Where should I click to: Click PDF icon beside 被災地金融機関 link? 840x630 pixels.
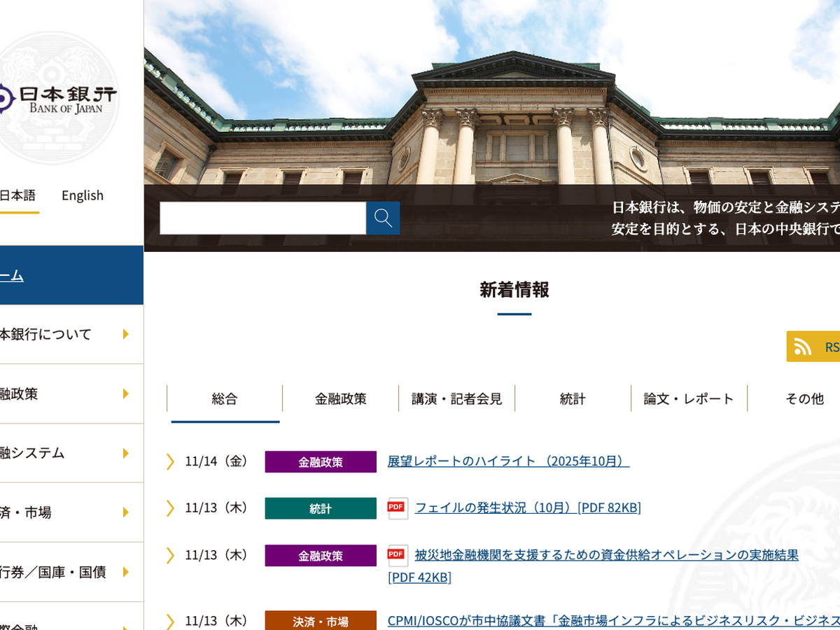(x=397, y=555)
